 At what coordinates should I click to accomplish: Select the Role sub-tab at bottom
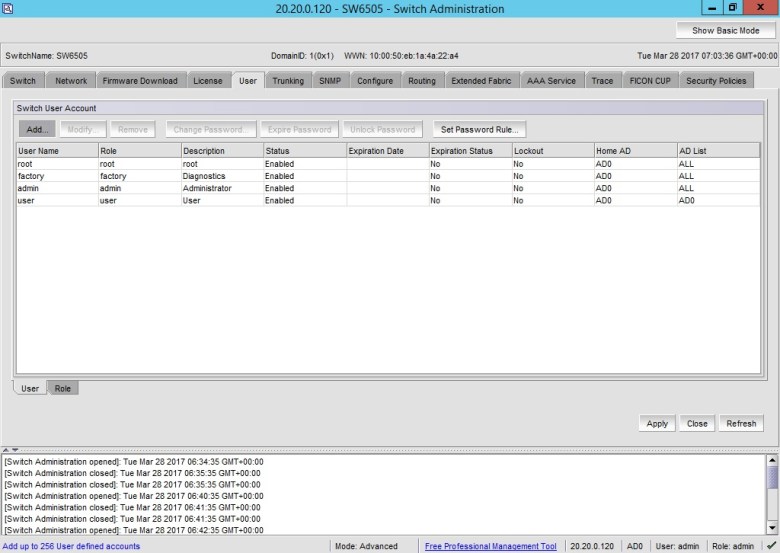coord(63,388)
